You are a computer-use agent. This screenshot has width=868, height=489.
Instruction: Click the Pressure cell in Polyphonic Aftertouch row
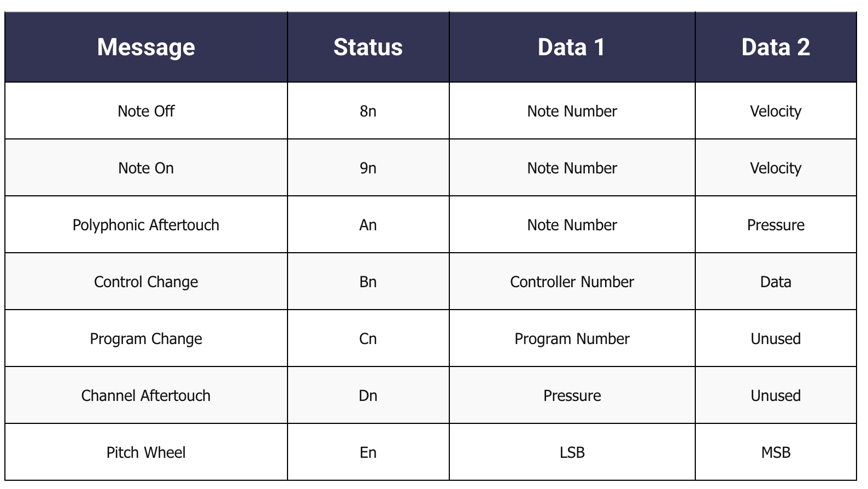pos(776,225)
